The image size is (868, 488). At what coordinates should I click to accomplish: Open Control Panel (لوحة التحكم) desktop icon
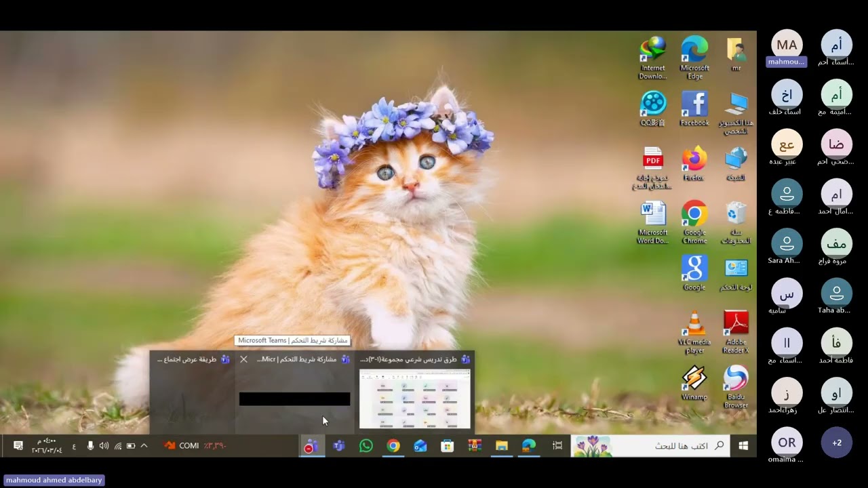(x=736, y=273)
